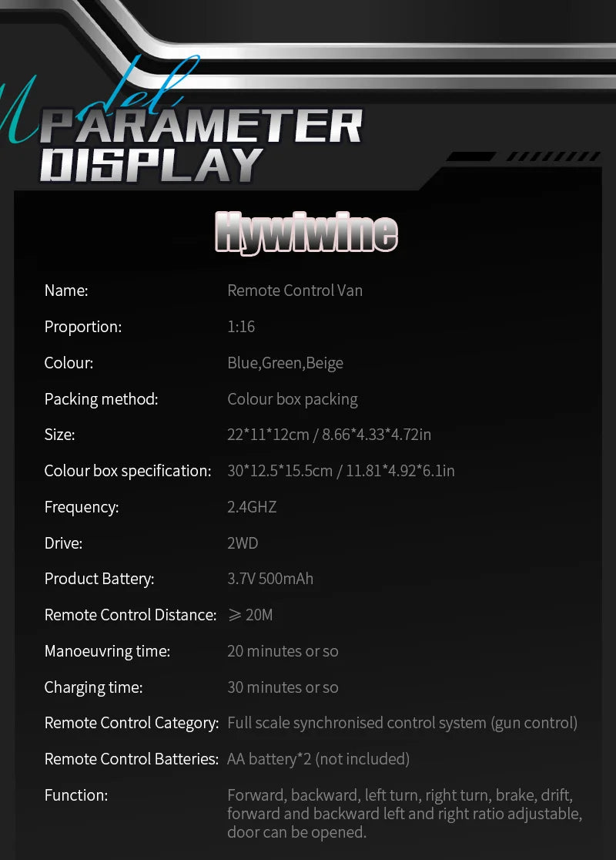The height and width of the screenshot is (860, 616).
Task: Click the Hywiwine brand logo
Action: [306, 233]
